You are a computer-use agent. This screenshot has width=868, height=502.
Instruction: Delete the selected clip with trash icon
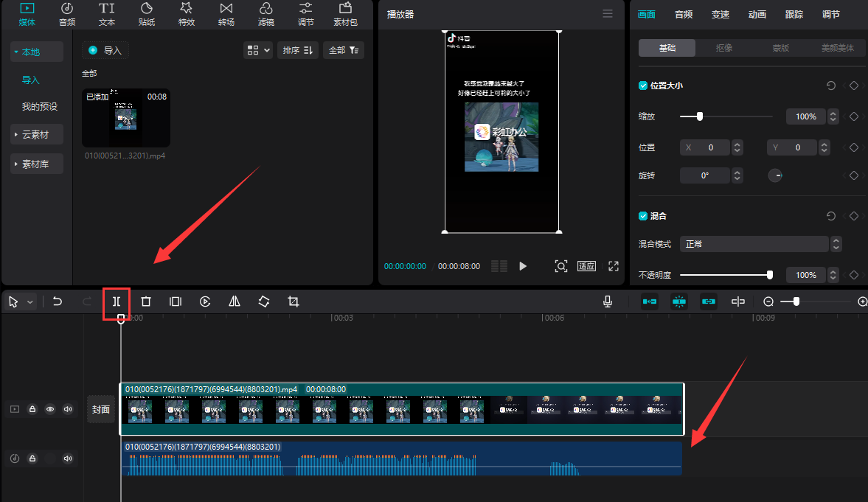pos(146,301)
